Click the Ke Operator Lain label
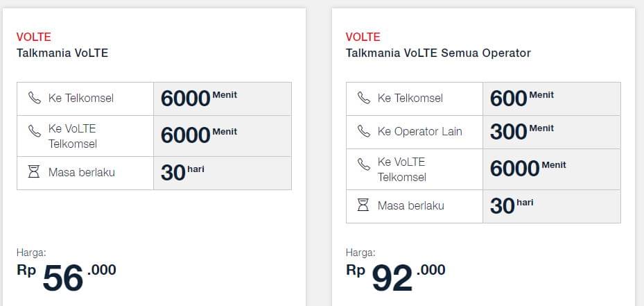644x306 pixels. point(419,131)
